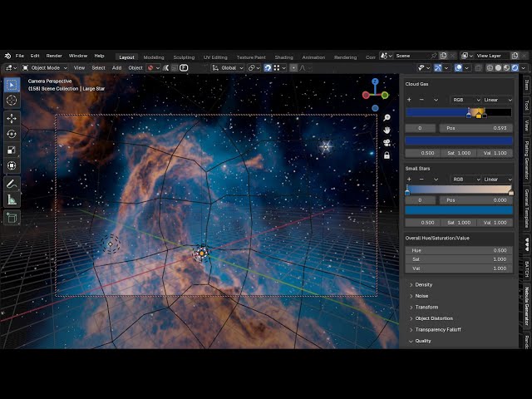Open the Global transform orientation dropdown
The height and width of the screenshot is (399, 532).
(x=228, y=68)
